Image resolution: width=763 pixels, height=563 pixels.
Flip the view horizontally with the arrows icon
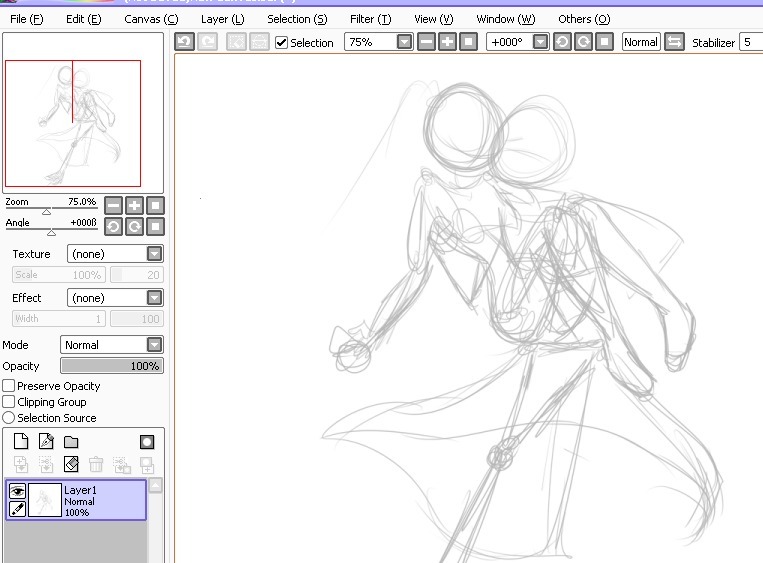674,42
